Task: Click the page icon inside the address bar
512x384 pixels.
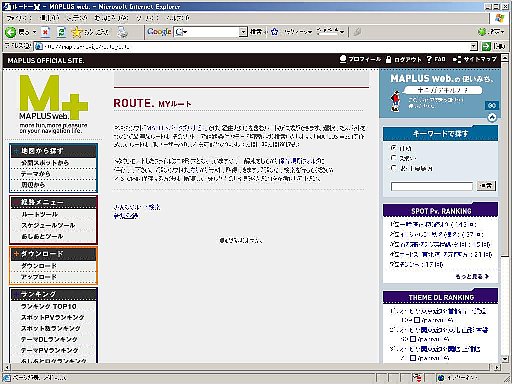Action: click(x=39, y=46)
